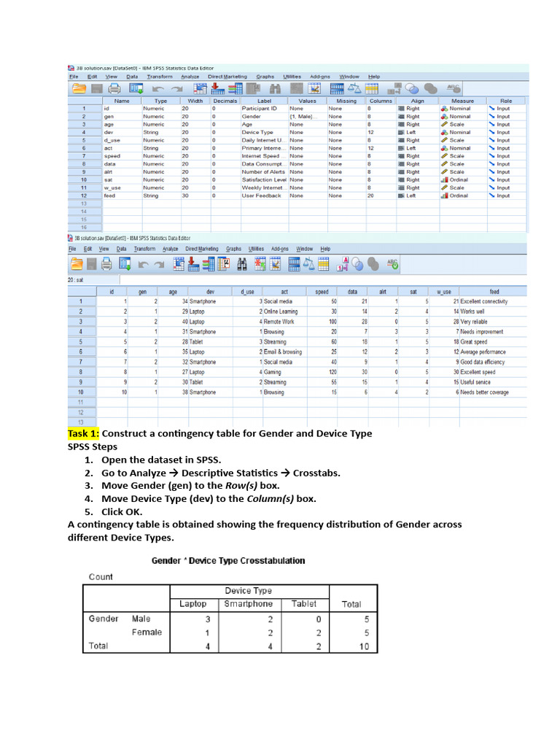
Task: Click 'Smartphone' column heading in the crosstabulation table
Action: point(249,603)
